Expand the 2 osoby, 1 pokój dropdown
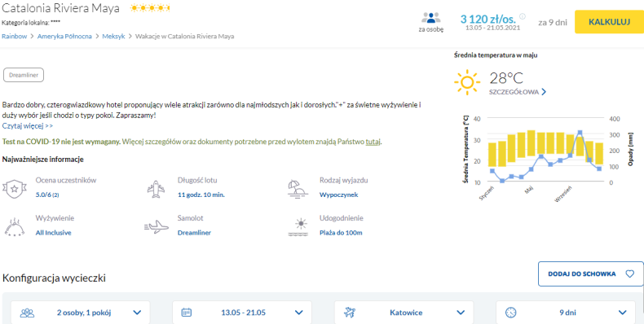This screenshot has width=644, height=324. [81, 313]
